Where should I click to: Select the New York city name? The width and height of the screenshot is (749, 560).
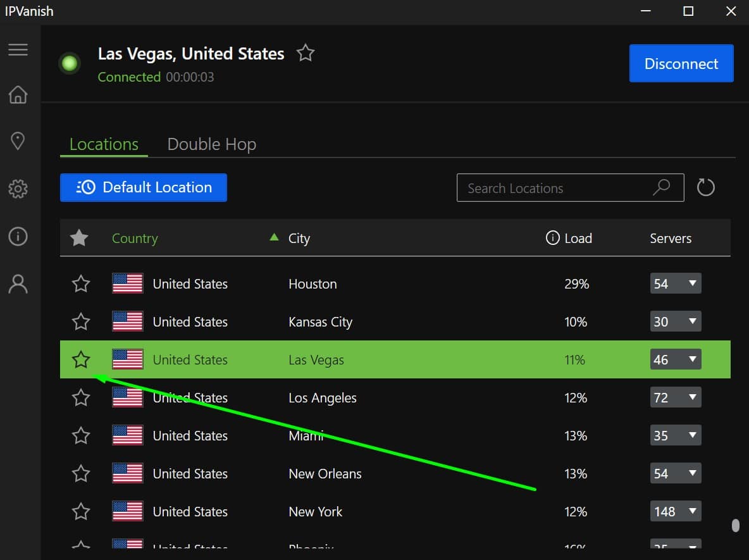click(315, 512)
